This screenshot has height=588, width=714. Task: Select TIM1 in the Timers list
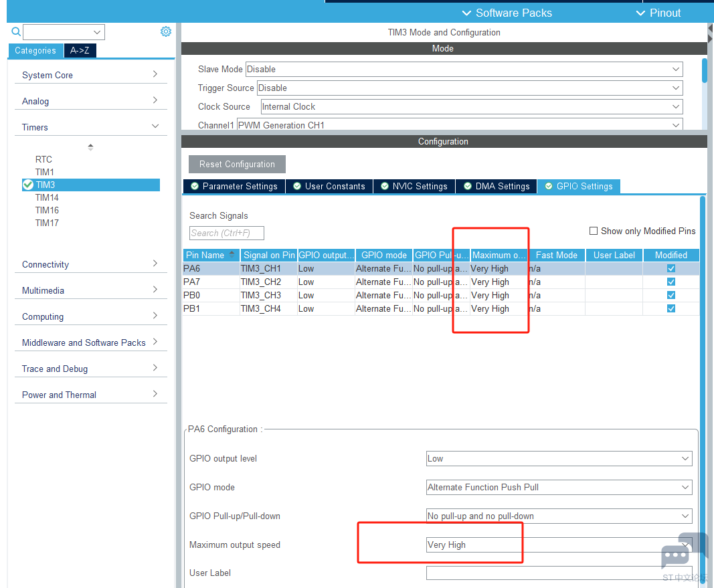pos(45,172)
